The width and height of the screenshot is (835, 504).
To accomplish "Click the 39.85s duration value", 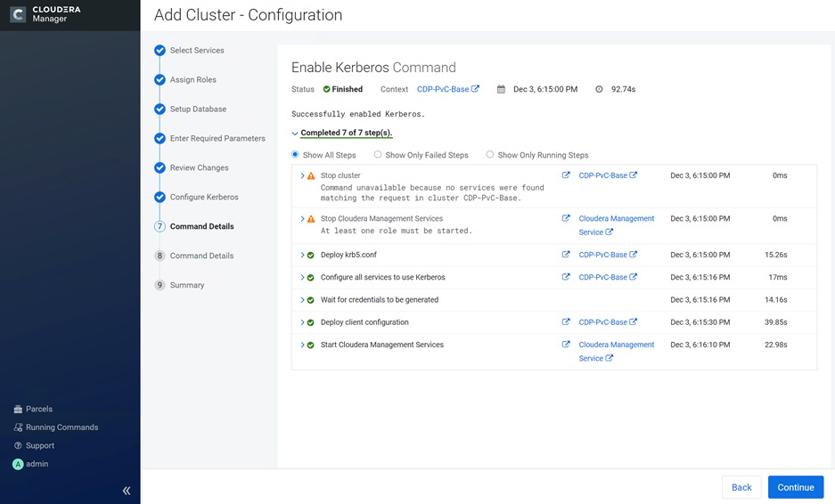I will [x=775, y=322].
